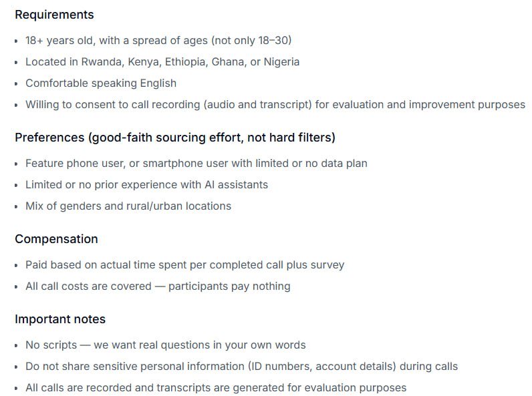Click the calls are recorded bullet
532x396 pixels.
coord(216,387)
